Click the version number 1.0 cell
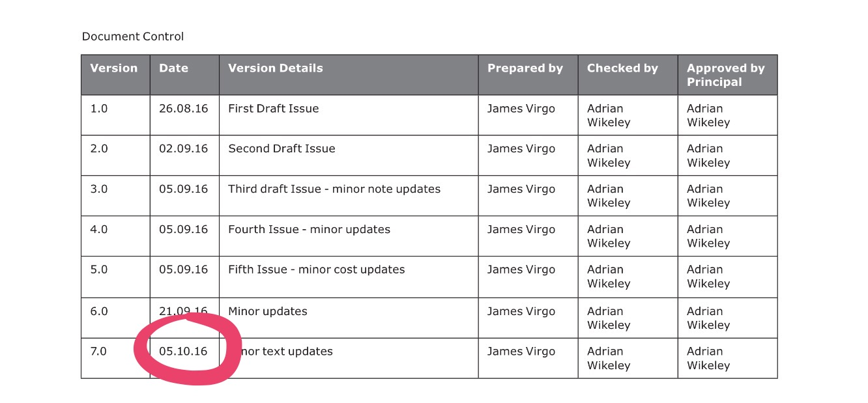Screen dimensions: 868x403 [99, 109]
